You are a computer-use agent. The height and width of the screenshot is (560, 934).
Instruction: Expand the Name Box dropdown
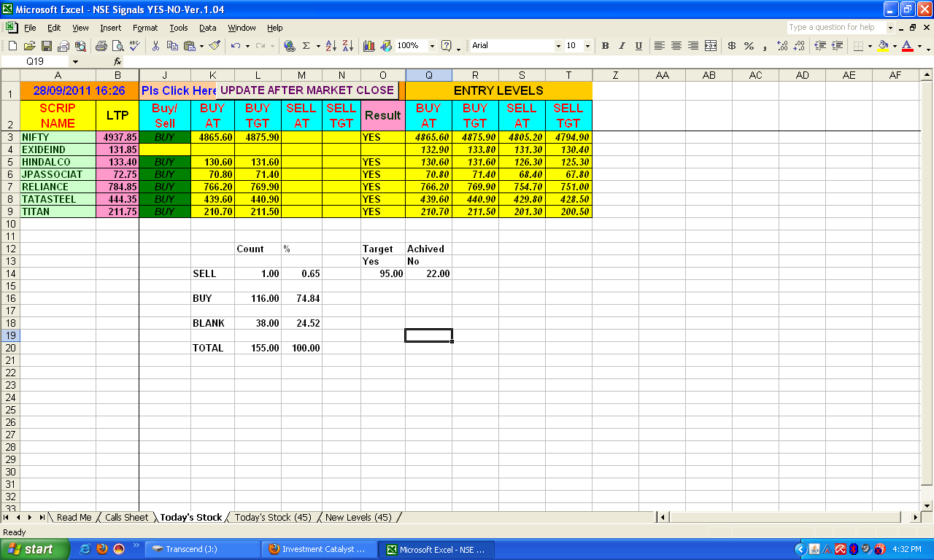click(x=75, y=62)
